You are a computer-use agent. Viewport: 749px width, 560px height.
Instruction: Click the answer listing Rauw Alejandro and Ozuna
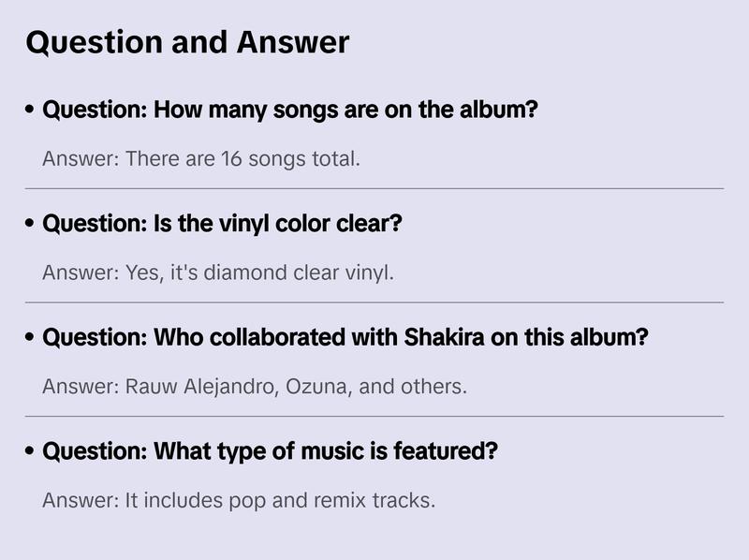[x=255, y=386]
